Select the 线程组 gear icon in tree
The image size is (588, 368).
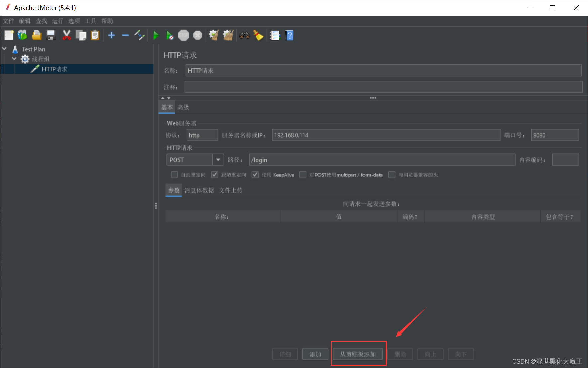[25, 59]
